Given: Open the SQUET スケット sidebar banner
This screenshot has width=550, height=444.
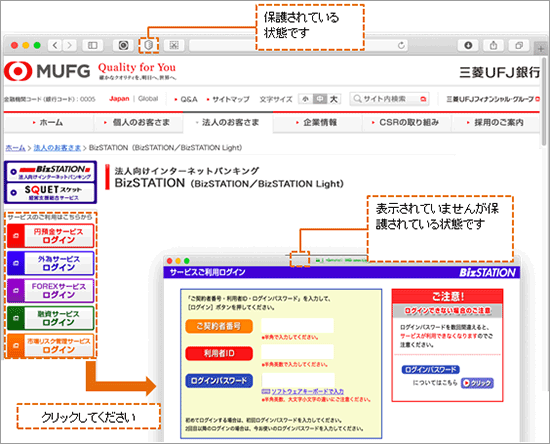Looking at the screenshot, I should (x=51, y=193).
